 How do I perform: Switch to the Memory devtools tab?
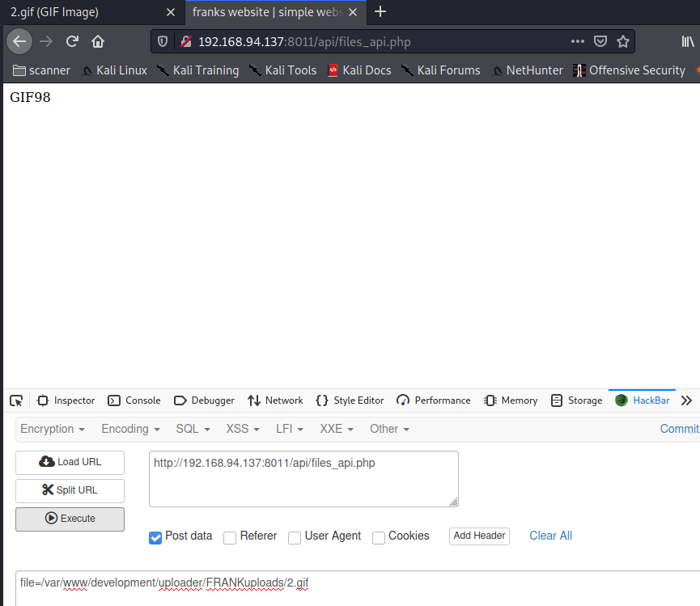tap(511, 400)
